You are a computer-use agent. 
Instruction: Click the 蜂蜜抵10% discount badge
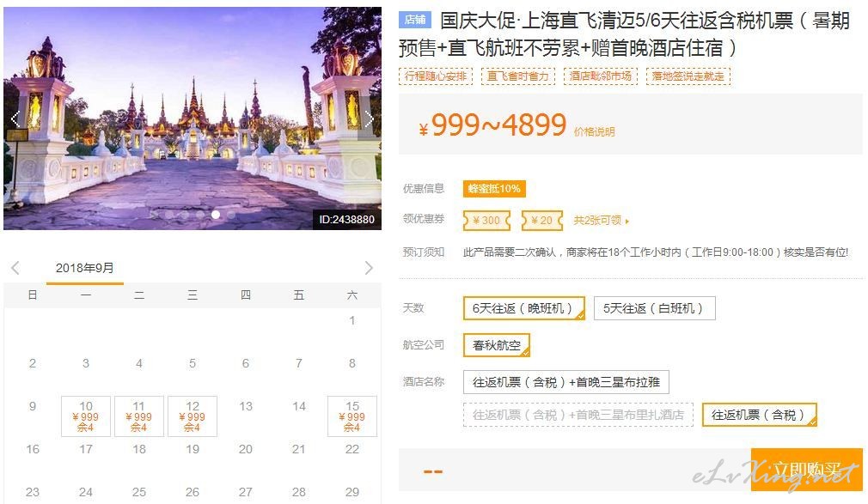click(493, 189)
